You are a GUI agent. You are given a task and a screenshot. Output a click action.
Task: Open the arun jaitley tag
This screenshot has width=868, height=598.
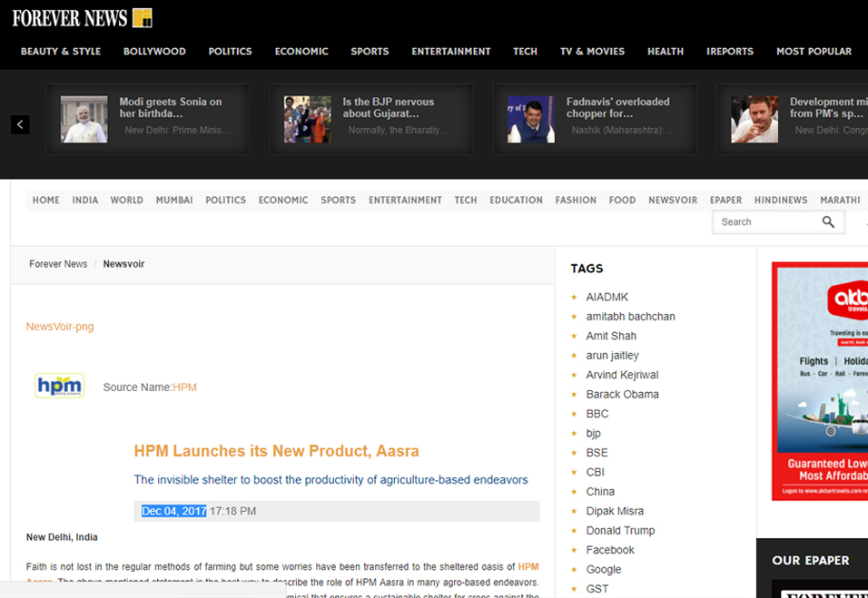click(x=612, y=355)
